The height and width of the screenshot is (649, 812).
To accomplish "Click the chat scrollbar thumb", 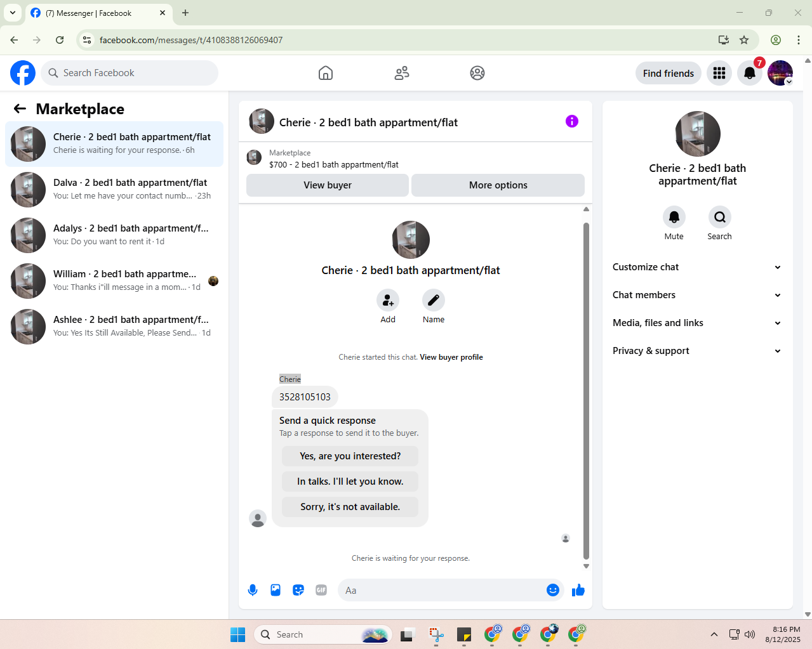I will coord(586,390).
